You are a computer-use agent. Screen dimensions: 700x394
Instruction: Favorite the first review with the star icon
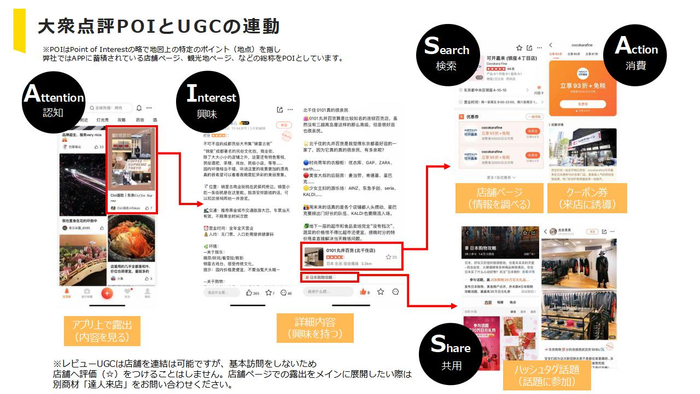click(270, 293)
